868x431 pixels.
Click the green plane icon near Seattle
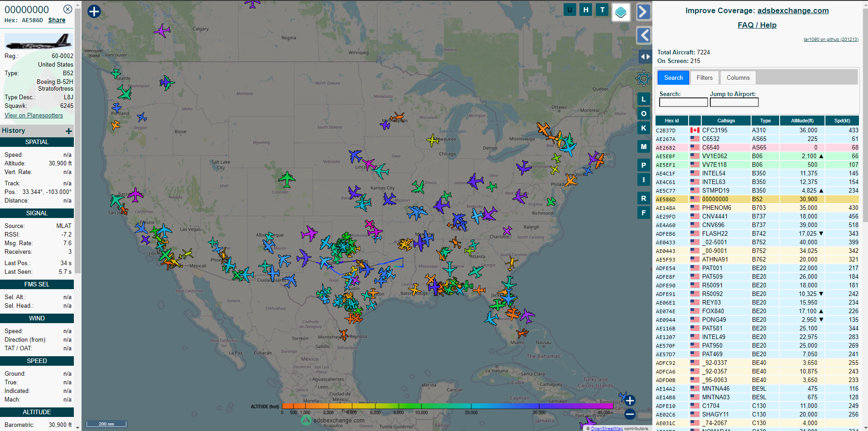coord(116,73)
